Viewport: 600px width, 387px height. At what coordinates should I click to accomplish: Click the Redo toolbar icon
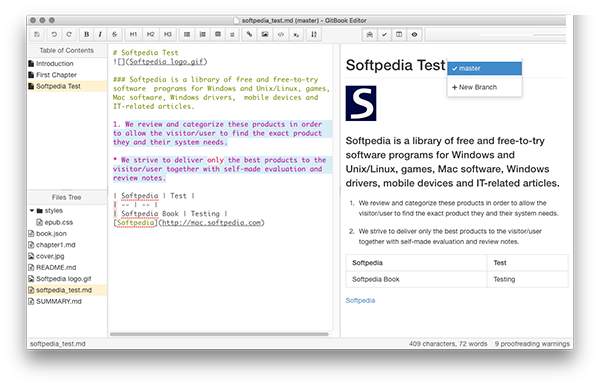(x=69, y=34)
